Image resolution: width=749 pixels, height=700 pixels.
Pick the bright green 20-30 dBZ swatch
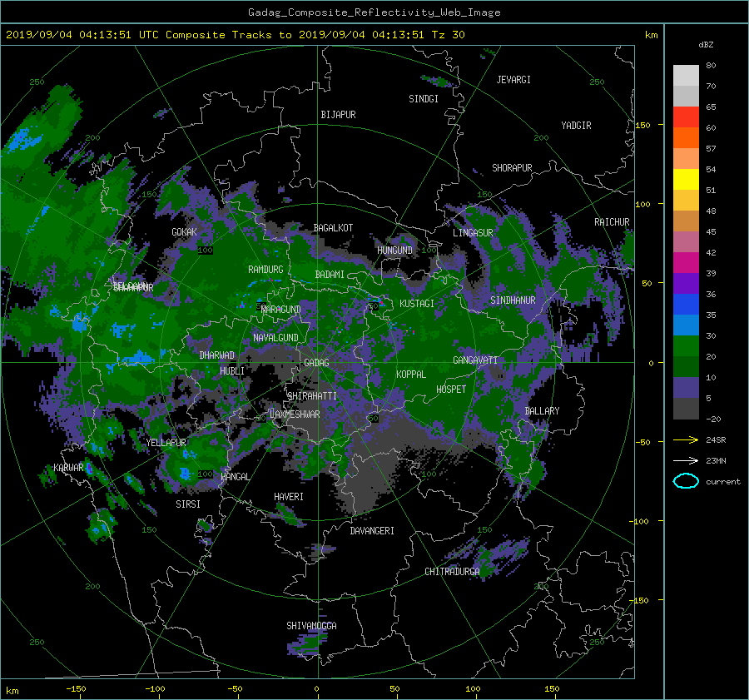pyautogui.click(x=686, y=345)
